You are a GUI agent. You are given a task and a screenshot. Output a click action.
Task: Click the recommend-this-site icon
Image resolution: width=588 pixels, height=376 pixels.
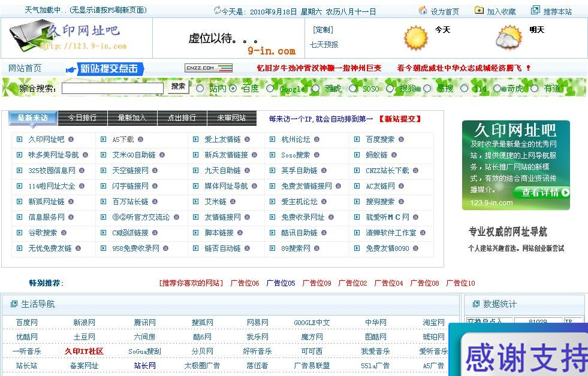click(x=535, y=11)
